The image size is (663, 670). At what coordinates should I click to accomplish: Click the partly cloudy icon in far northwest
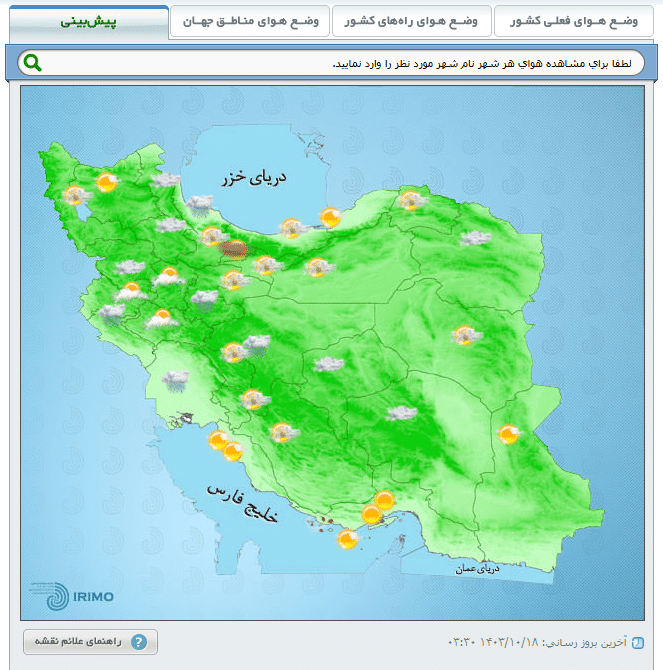(77, 196)
